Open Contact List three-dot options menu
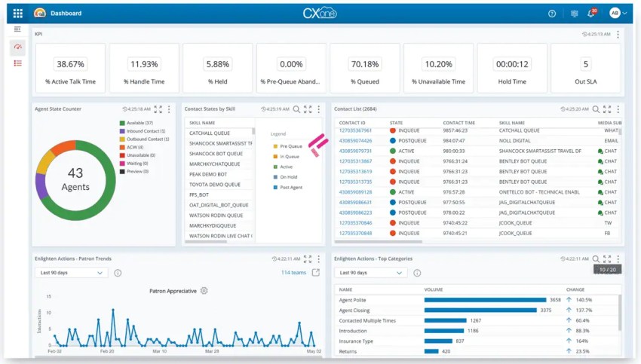Image resolution: width=641 pixels, height=364 pixels. (618, 109)
